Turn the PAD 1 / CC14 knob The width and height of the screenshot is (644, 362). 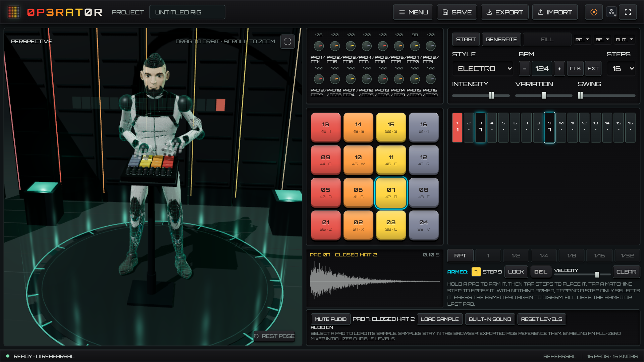[319, 46]
